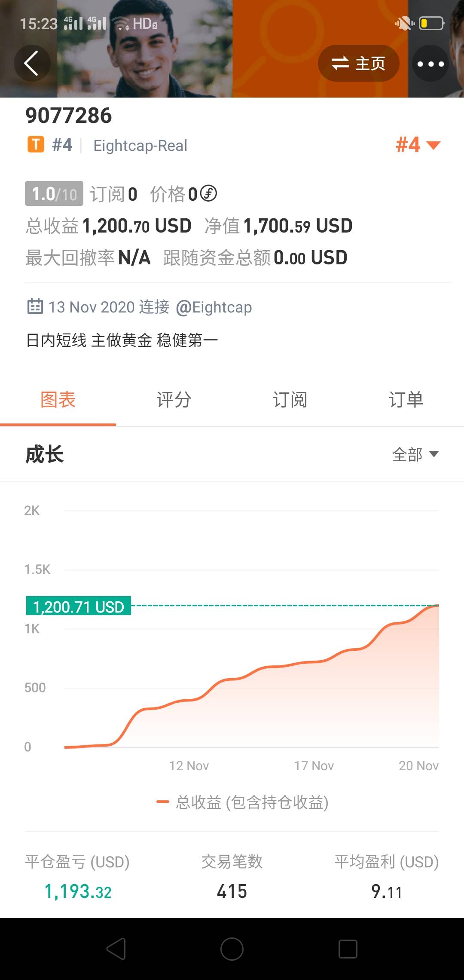Screen dimensions: 464x980
Task: Tap the 1.0/10 rating score badge
Action: point(54,194)
